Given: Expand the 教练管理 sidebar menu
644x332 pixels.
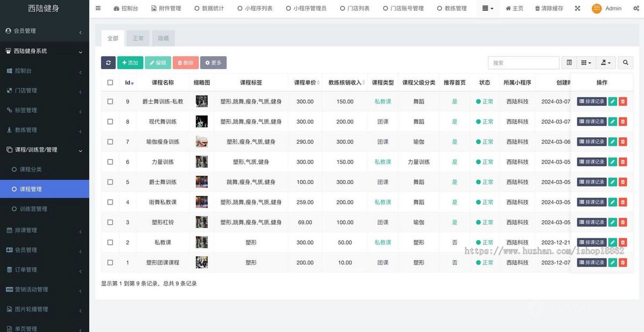Looking at the screenshot, I should 44,130.
